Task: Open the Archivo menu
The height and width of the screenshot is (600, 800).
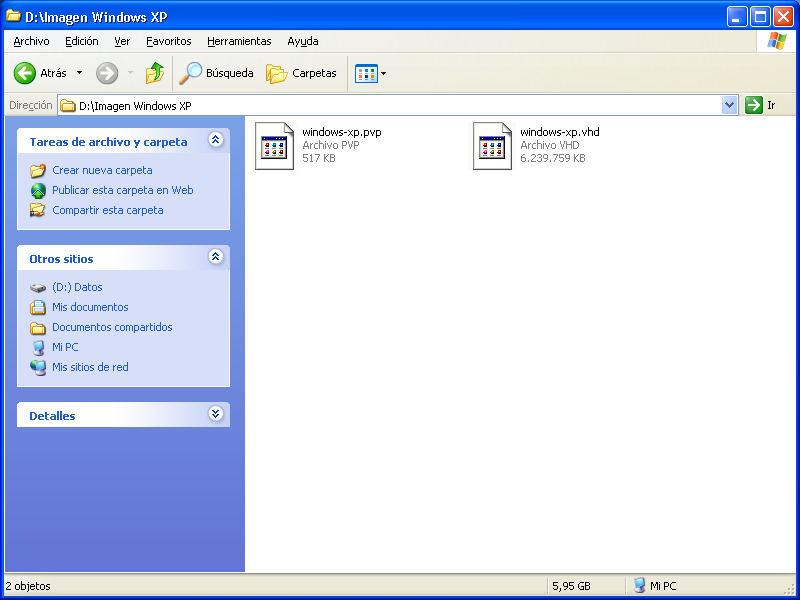Action: 31,41
